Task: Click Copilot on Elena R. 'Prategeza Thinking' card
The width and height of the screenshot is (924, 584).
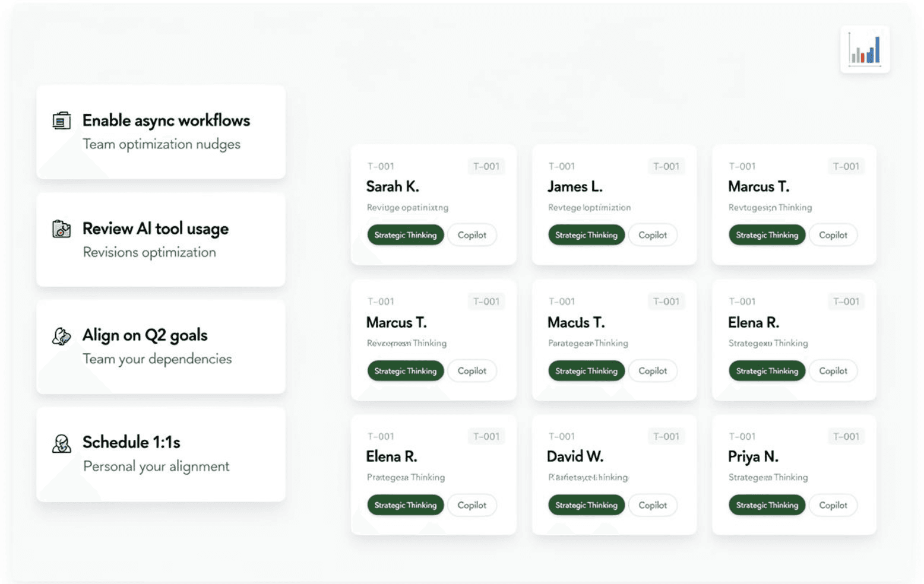Action: 472,505
